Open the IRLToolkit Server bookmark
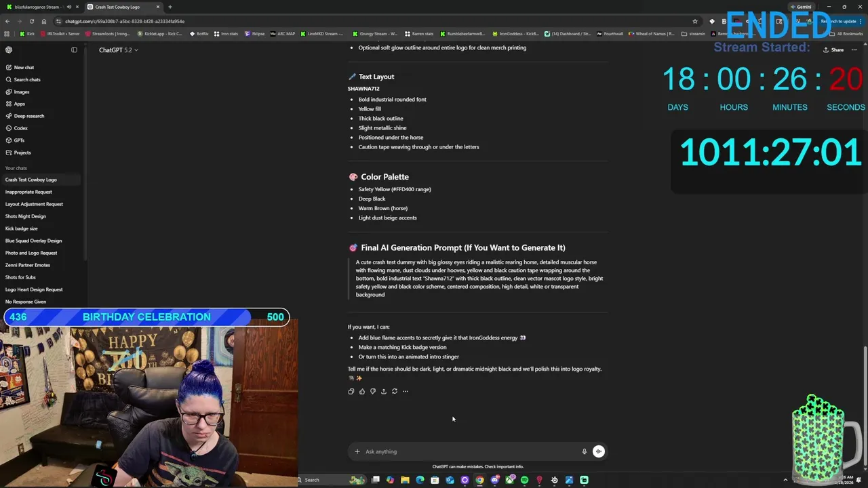This screenshot has height=488, width=868. click(x=60, y=33)
